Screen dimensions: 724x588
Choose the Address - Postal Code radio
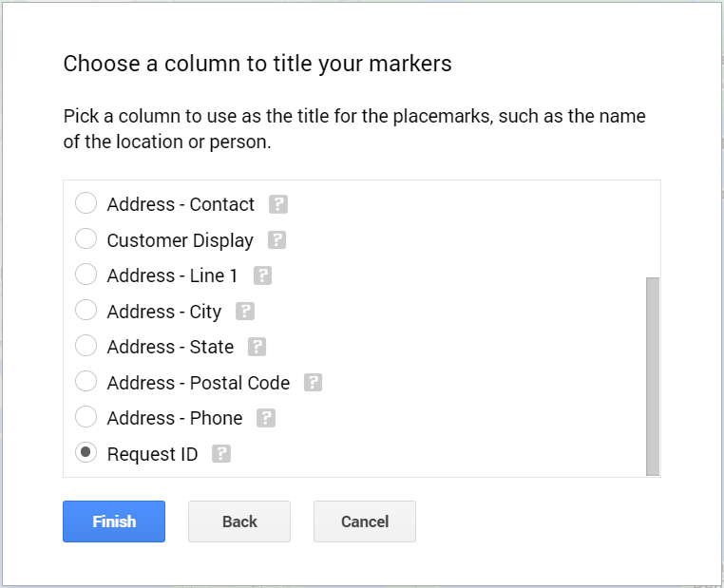[86, 382]
